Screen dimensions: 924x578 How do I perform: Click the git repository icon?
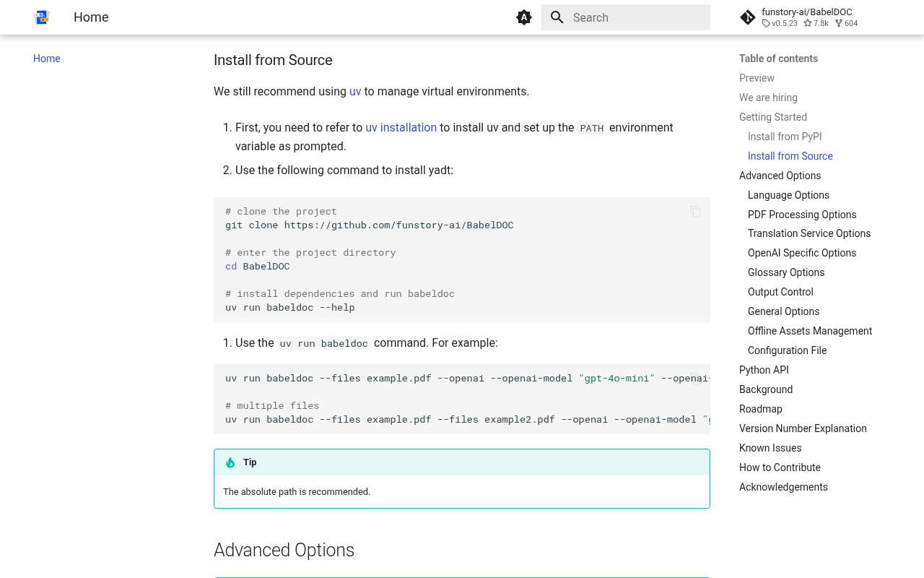point(748,17)
